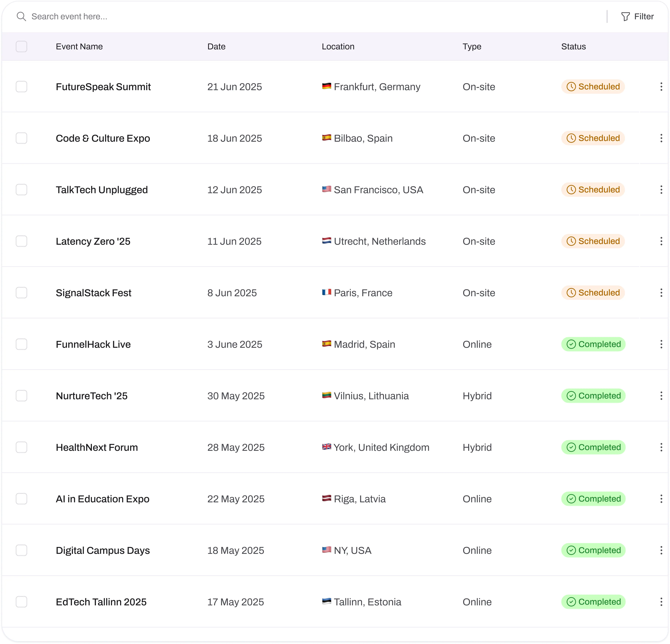Viewport: 670px width, 644px height.
Task: Open more actions for FunnelHack Live
Action: (x=661, y=344)
